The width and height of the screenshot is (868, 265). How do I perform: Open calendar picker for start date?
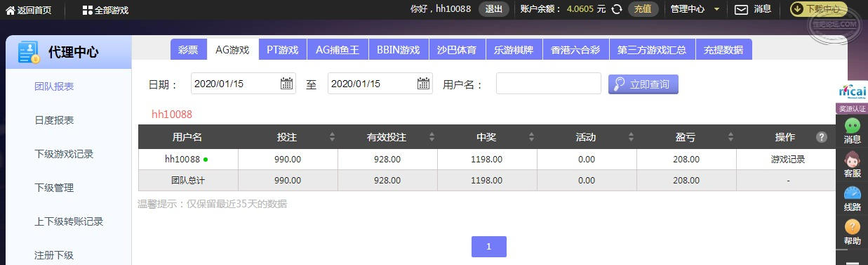tap(286, 84)
